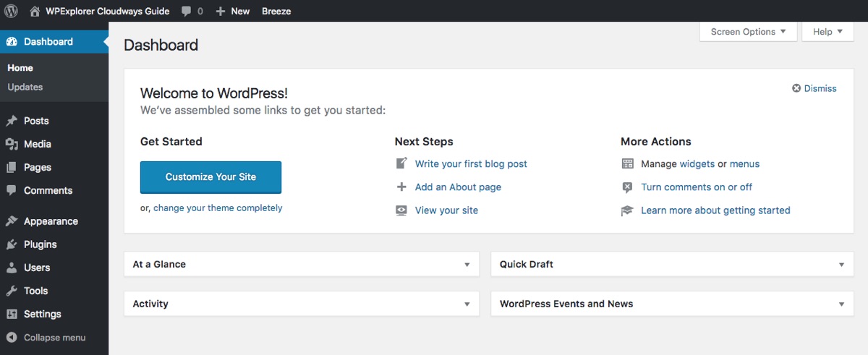
Task: Click the widgets grid icon under More Actions
Action: pyautogui.click(x=627, y=164)
